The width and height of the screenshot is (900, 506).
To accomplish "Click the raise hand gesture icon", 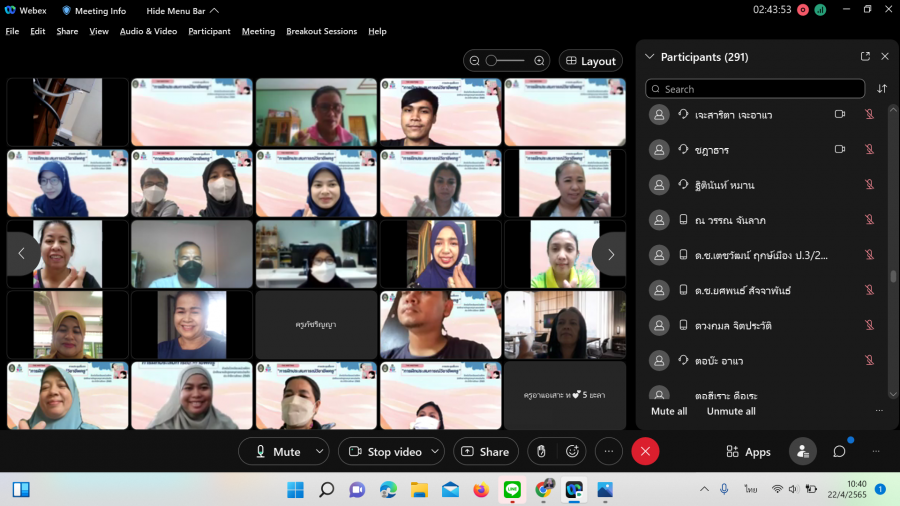I will pos(541,452).
